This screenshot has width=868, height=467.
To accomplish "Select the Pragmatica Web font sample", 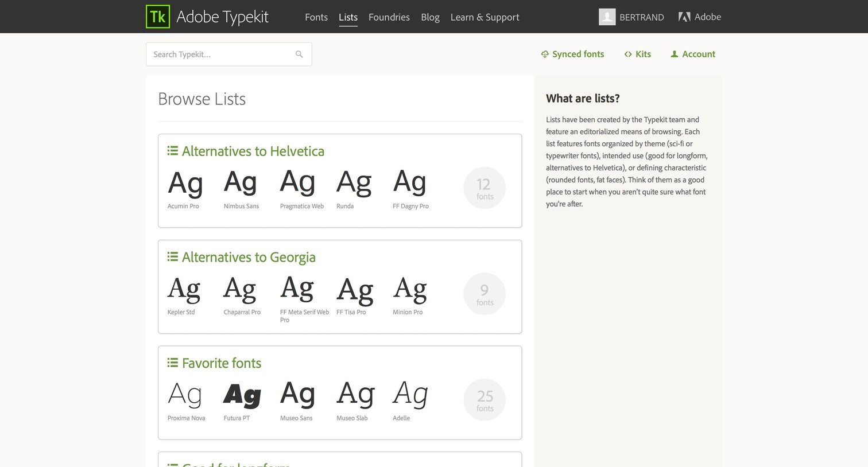I will coord(302,189).
